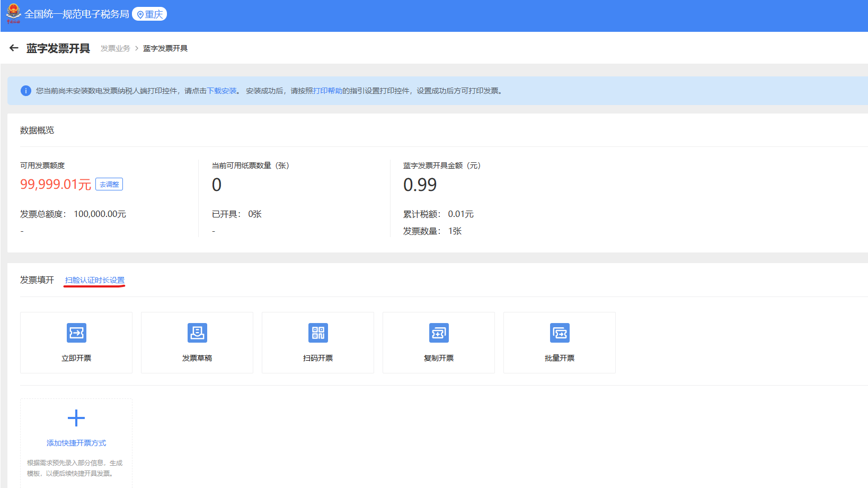The height and width of the screenshot is (488, 868).
Task: Click the 发票草稿 icon
Action: pos(197,333)
